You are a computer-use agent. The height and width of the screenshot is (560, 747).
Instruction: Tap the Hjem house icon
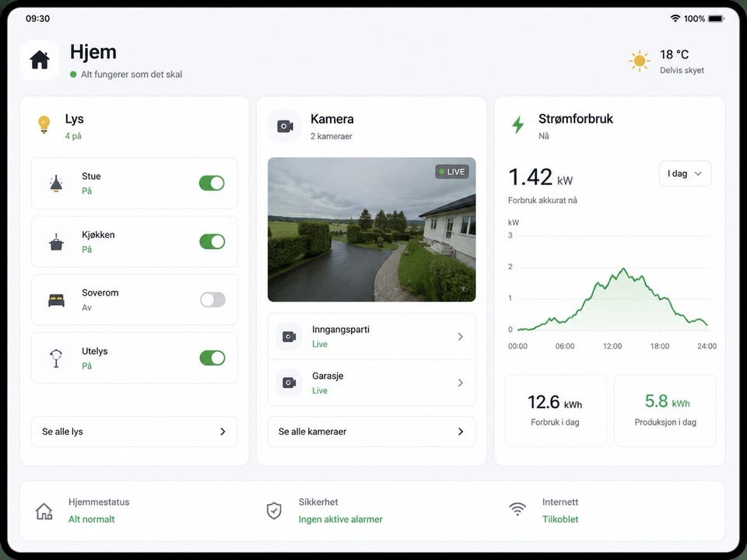coord(40,60)
